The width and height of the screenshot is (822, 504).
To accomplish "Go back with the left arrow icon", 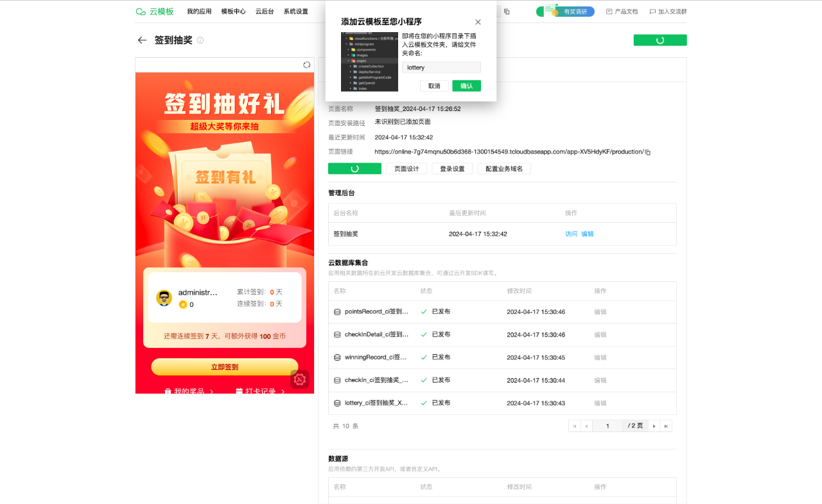I will pos(142,40).
